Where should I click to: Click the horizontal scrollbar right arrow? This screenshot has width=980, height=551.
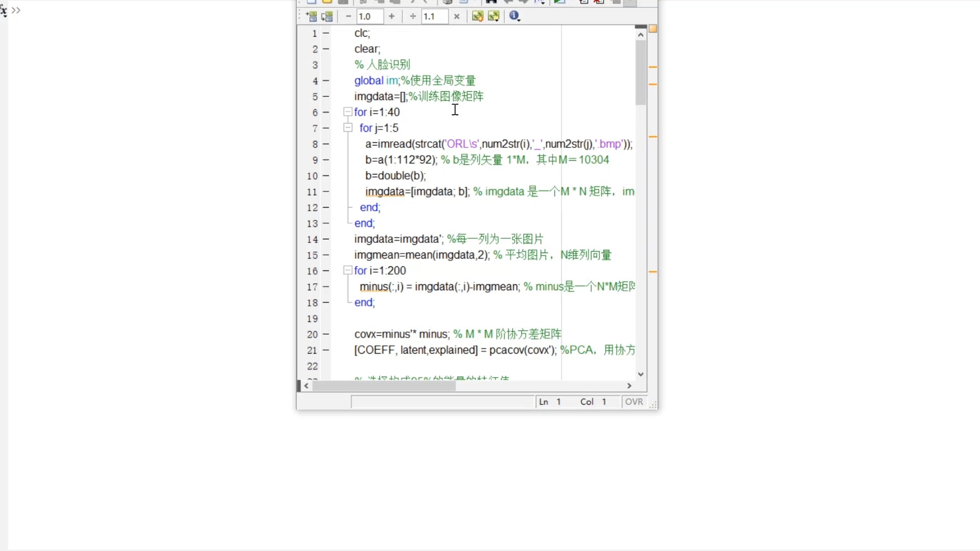(x=629, y=386)
